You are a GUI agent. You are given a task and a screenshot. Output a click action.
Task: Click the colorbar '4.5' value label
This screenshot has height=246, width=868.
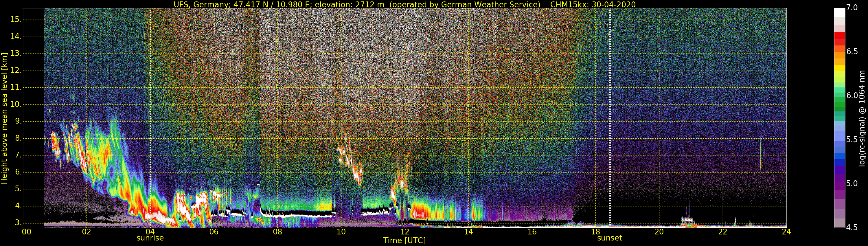pos(852,227)
